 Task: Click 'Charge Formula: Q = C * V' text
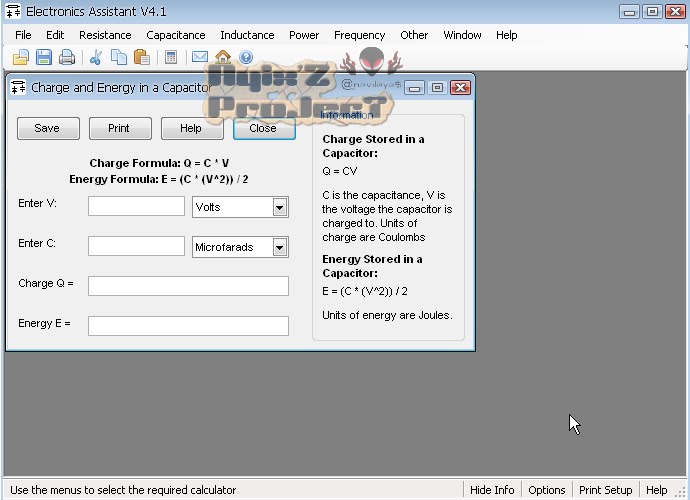click(159, 163)
